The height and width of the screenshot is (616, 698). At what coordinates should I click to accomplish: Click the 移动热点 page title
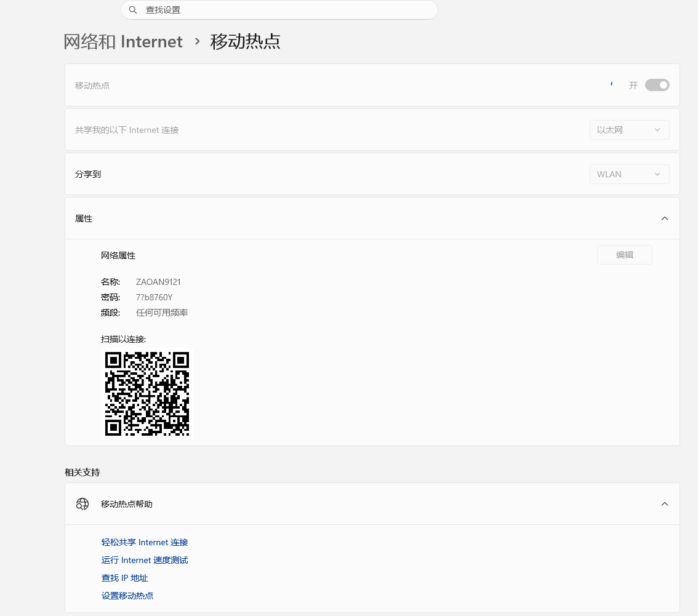245,41
